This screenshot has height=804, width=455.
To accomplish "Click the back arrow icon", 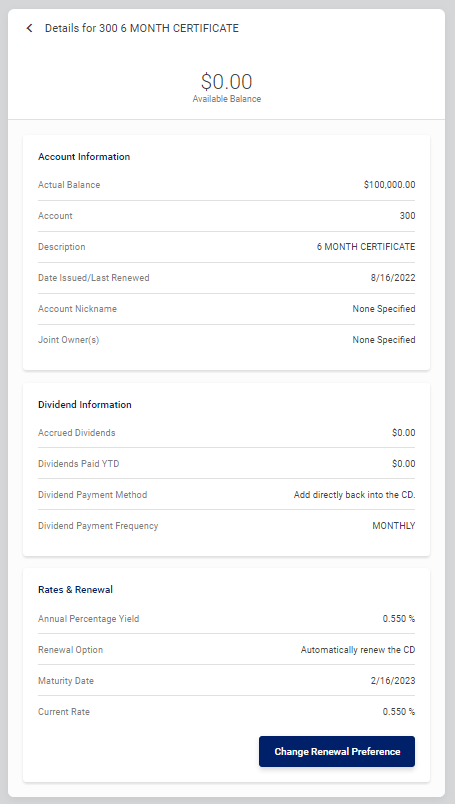I will pyautogui.click(x=30, y=28).
